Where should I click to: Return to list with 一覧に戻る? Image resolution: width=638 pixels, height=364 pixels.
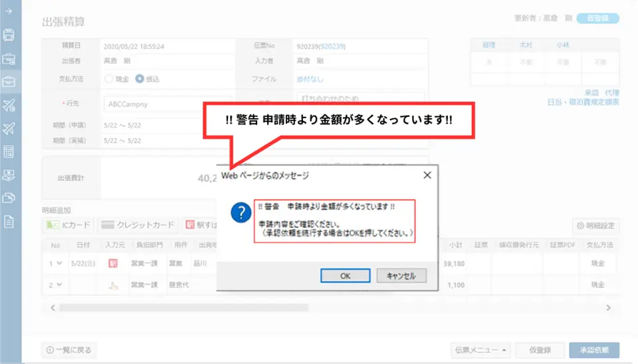(69, 350)
